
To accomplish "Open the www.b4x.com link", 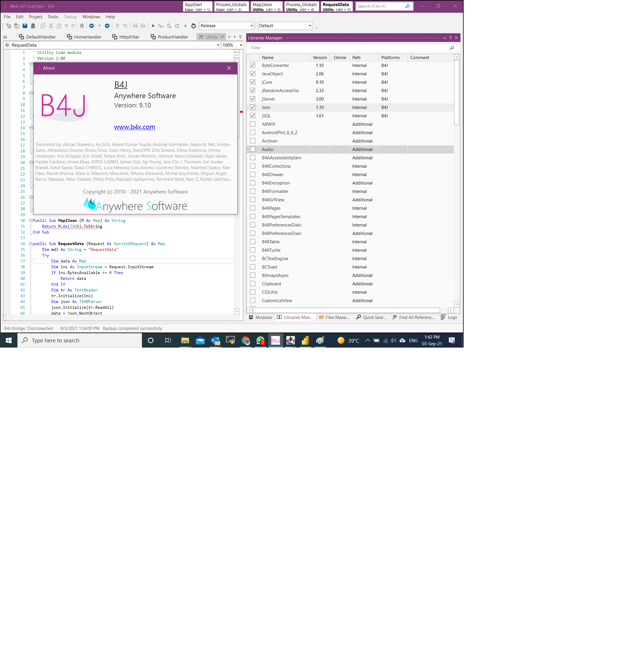I will pyautogui.click(x=134, y=127).
